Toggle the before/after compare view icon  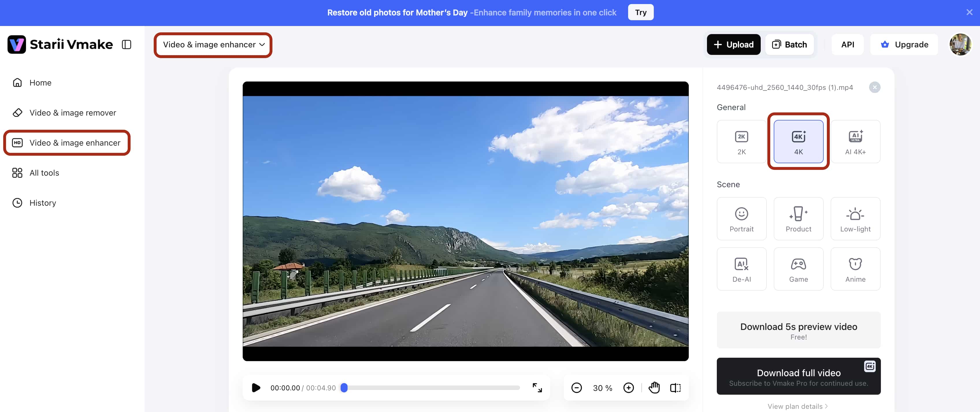coord(675,388)
